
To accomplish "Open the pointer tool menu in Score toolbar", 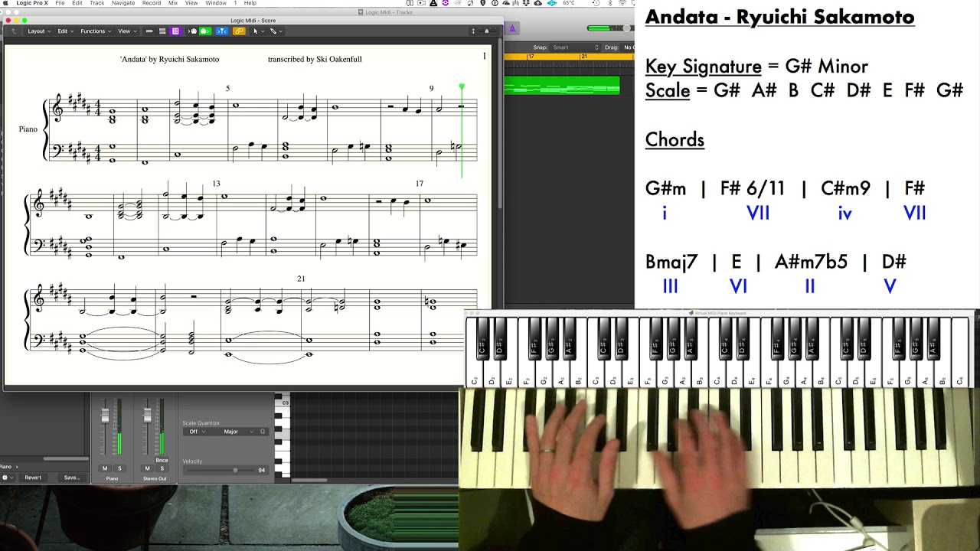I will [257, 31].
